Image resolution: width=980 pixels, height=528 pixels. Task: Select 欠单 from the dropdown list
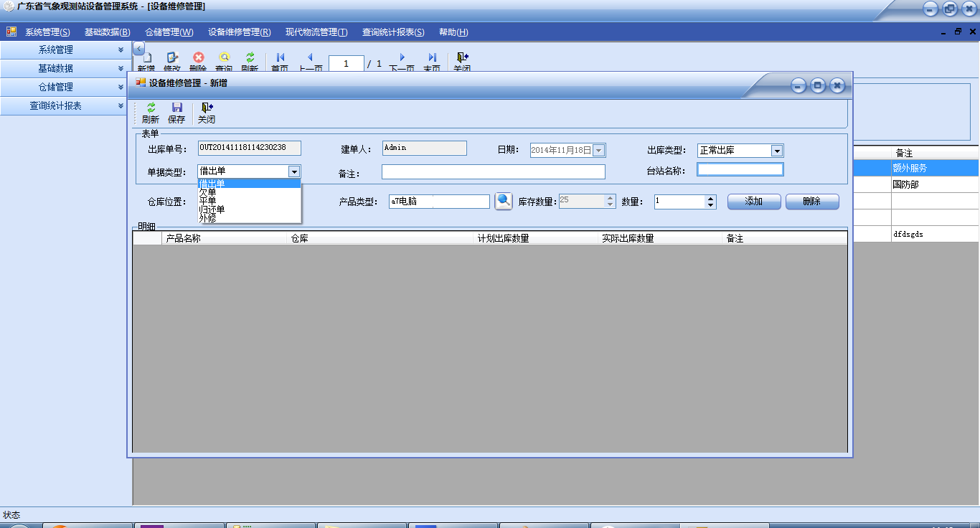pos(207,192)
